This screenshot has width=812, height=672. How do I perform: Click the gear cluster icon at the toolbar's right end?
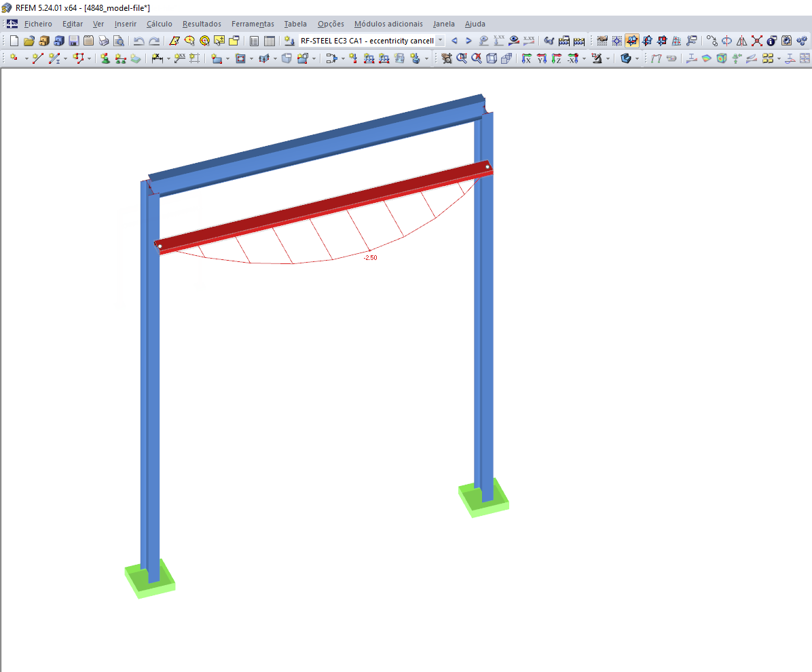coord(802,40)
